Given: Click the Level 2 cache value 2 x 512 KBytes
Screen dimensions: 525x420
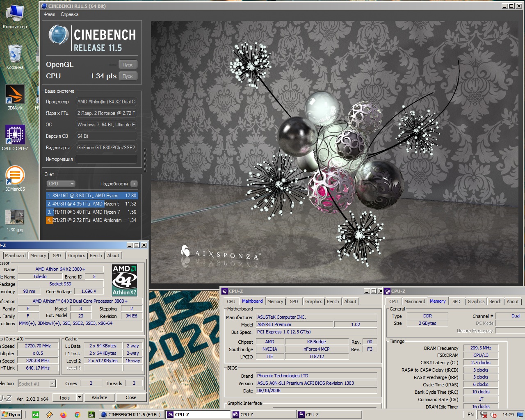Looking at the screenshot, I should click(x=103, y=361).
